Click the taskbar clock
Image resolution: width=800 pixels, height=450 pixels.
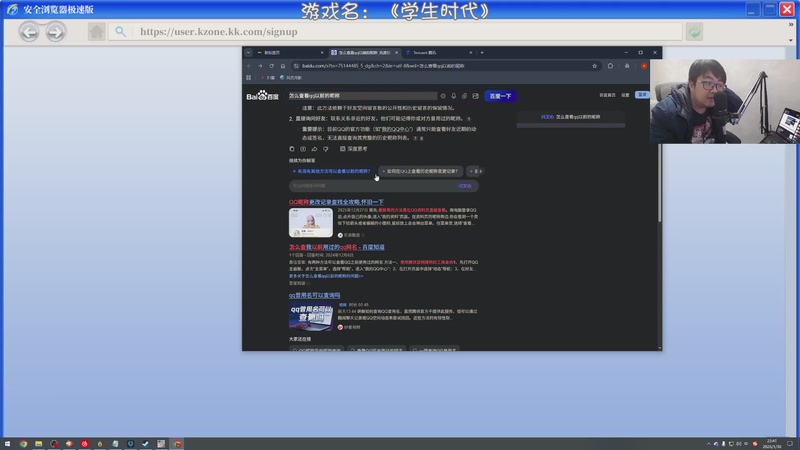[x=772, y=444]
